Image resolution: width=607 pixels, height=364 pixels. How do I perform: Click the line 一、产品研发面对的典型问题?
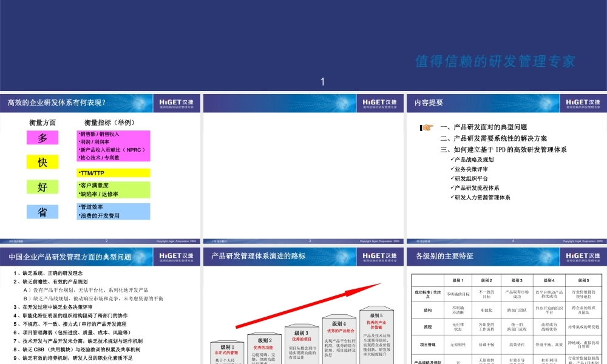pos(484,127)
